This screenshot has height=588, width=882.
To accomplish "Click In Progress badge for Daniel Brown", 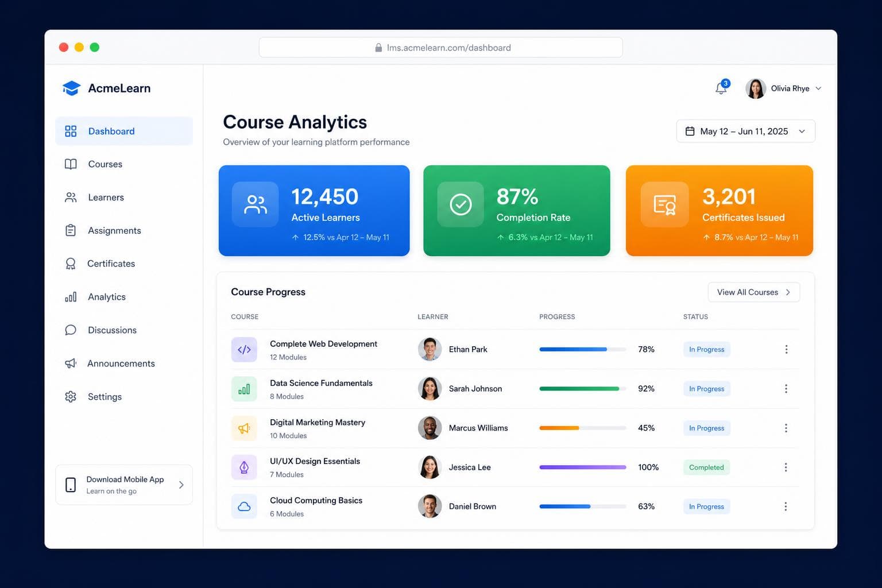I will pyautogui.click(x=707, y=506).
